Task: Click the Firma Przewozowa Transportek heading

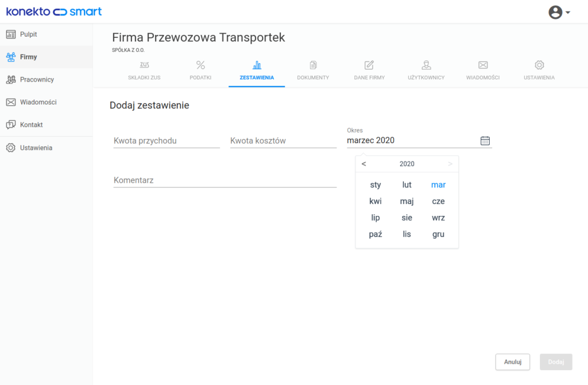Action: (198, 37)
